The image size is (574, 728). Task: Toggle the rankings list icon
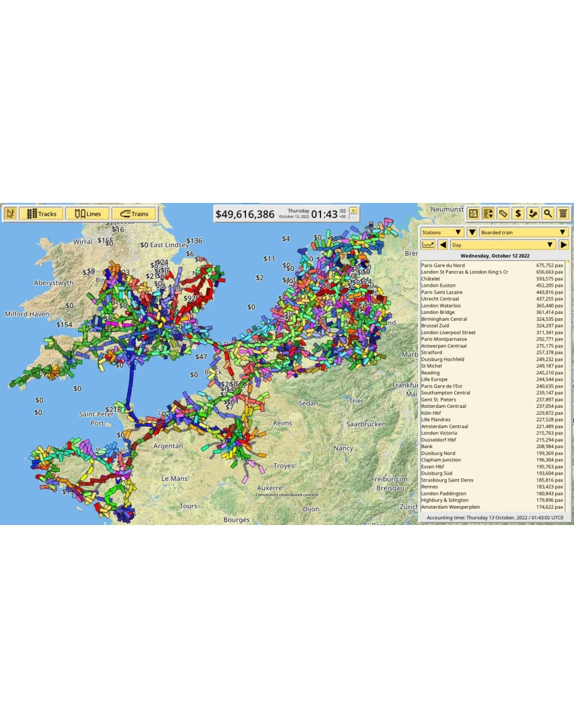coord(488,214)
